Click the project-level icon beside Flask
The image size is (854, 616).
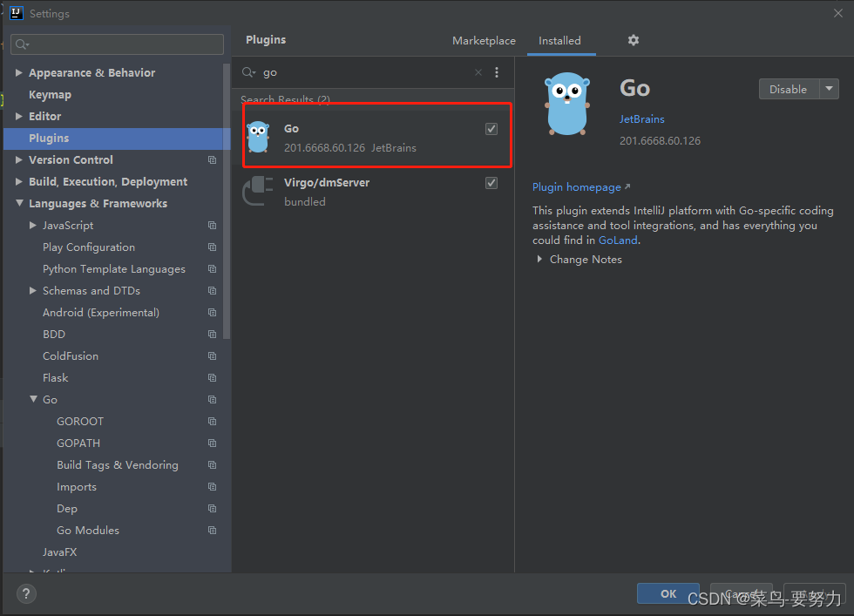click(x=213, y=377)
